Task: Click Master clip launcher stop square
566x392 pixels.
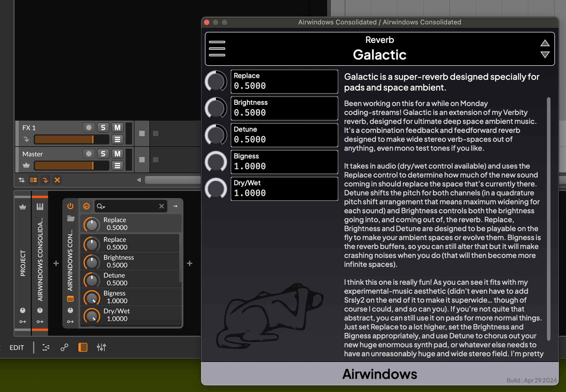Action: (142, 160)
